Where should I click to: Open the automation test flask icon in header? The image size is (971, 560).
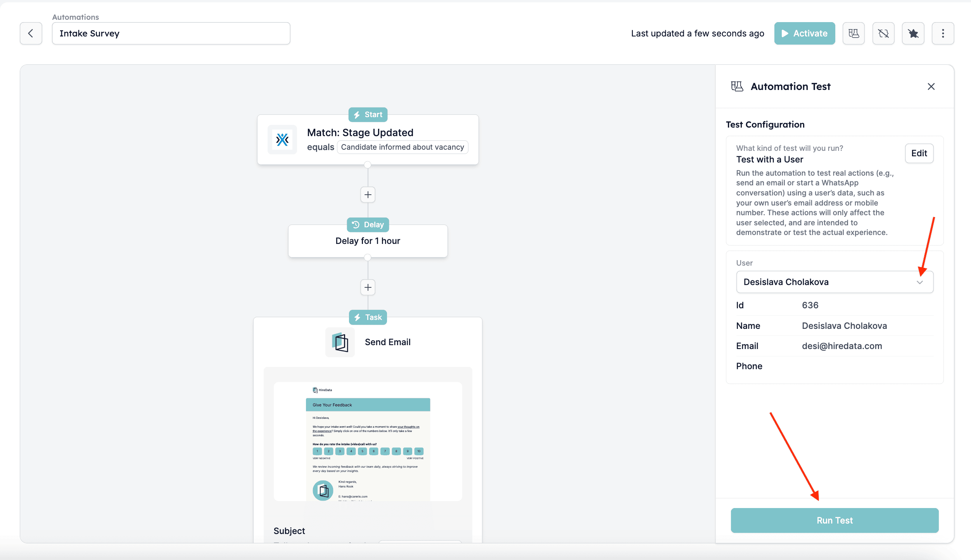854,33
